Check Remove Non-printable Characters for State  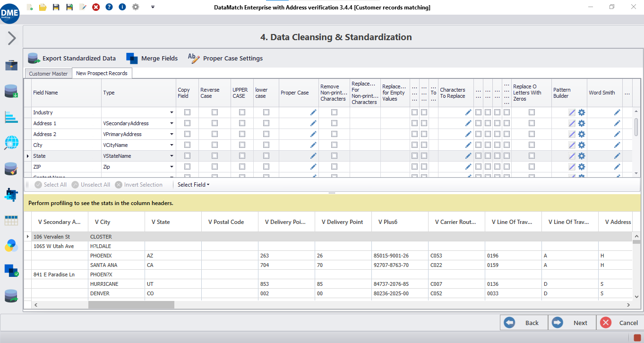click(335, 156)
